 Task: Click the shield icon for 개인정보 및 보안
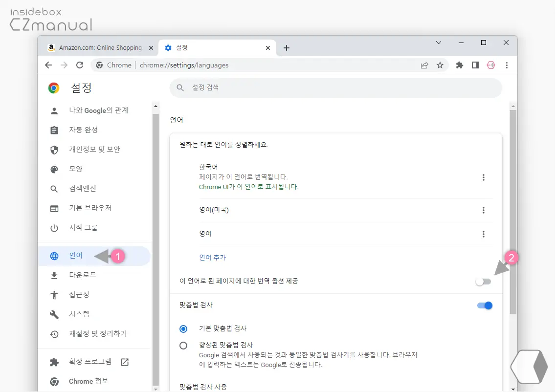pos(54,150)
